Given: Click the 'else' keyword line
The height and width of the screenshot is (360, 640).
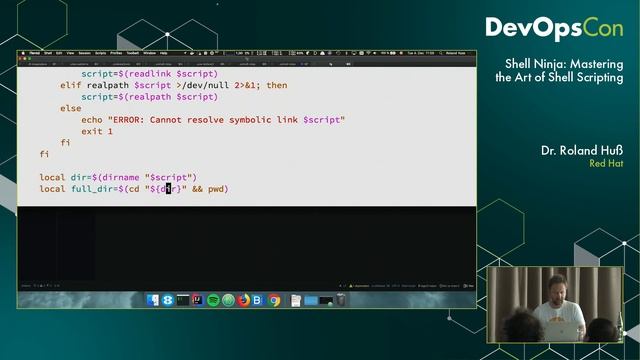Looking at the screenshot, I should (x=71, y=108).
